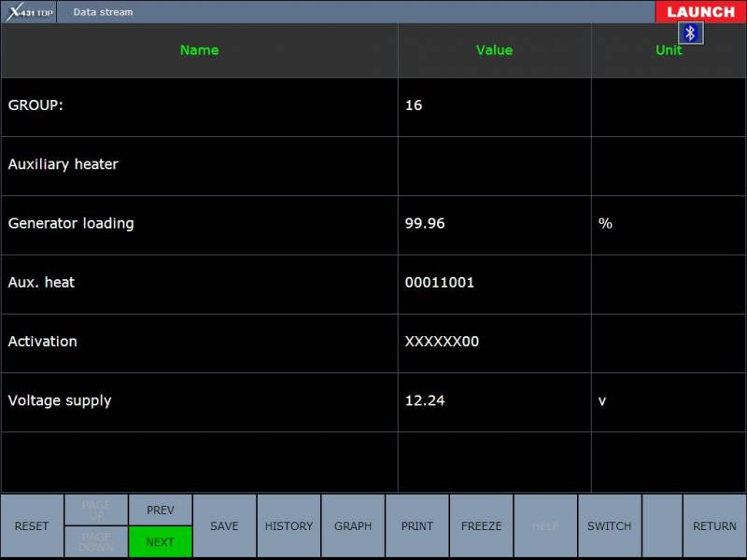The height and width of the screenshot is (560, 747).
Task: Save the current data stream
Action: 224,525
